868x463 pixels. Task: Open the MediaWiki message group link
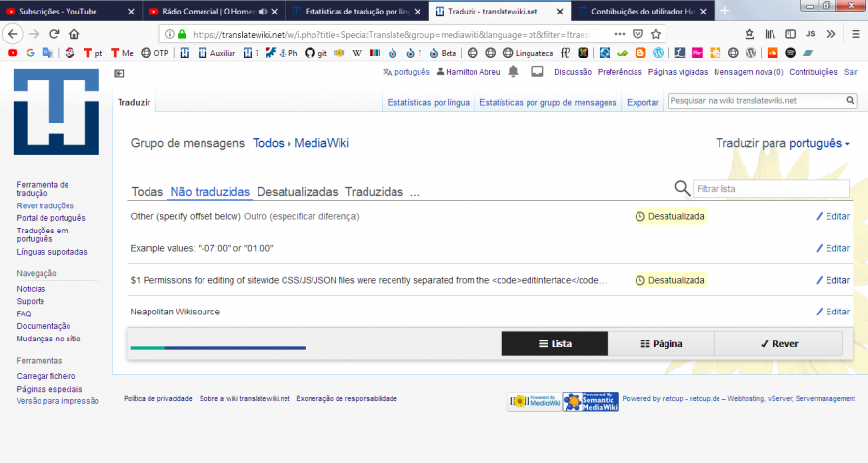point(321,143)
